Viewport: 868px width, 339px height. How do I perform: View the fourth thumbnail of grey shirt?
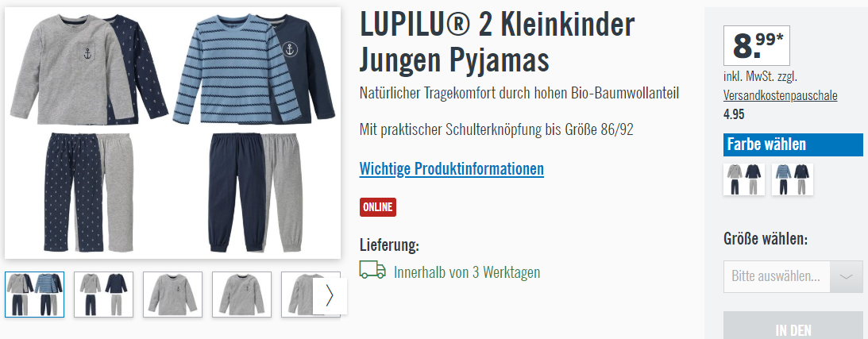pyautogui.click(x=241, y=295)
